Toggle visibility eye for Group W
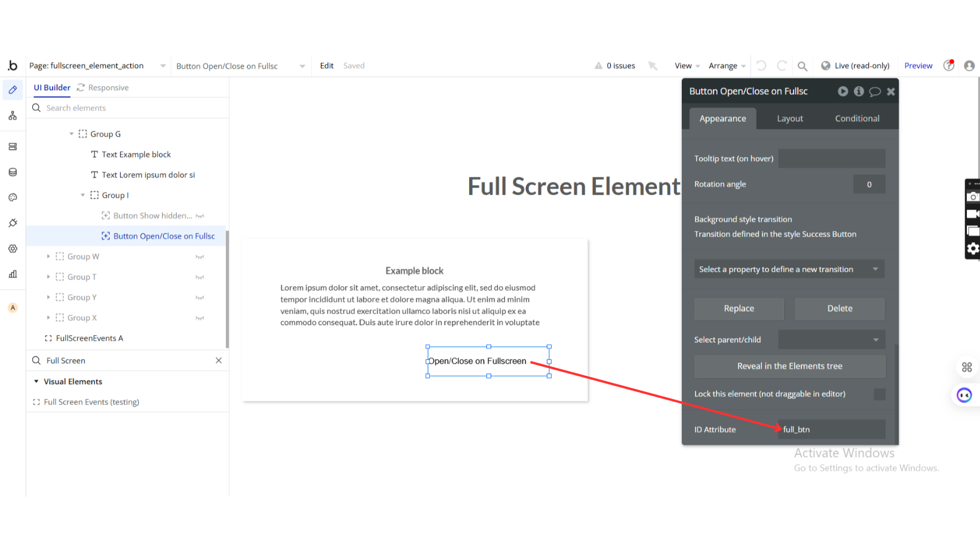The image size is (980, 552). [x=200, y=257]
